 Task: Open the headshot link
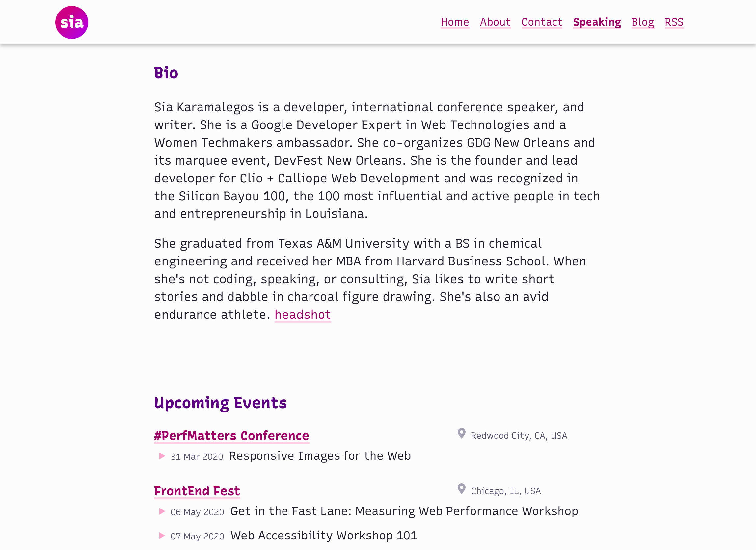click(302, 315)
